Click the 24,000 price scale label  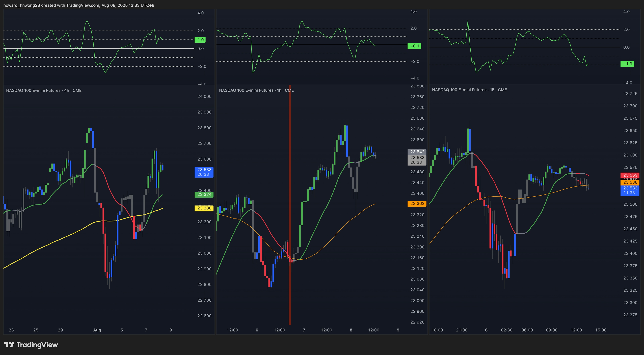[x=204, y=96]
